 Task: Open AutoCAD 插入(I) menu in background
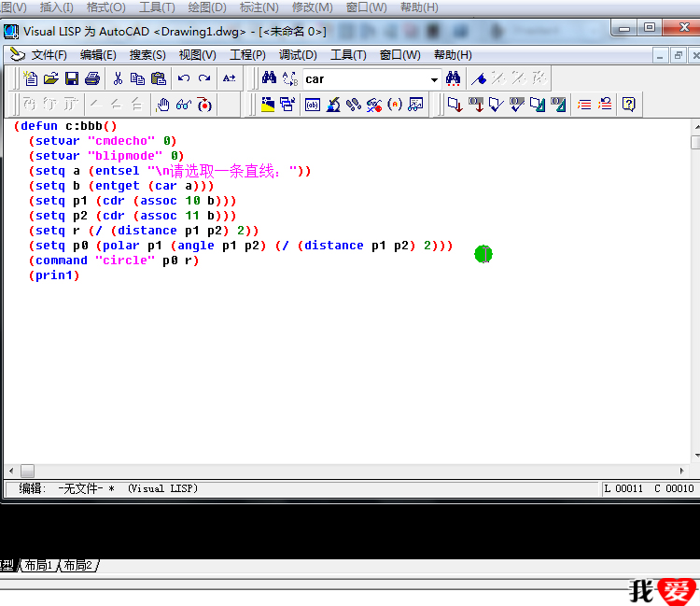click(x=56, y=7)
